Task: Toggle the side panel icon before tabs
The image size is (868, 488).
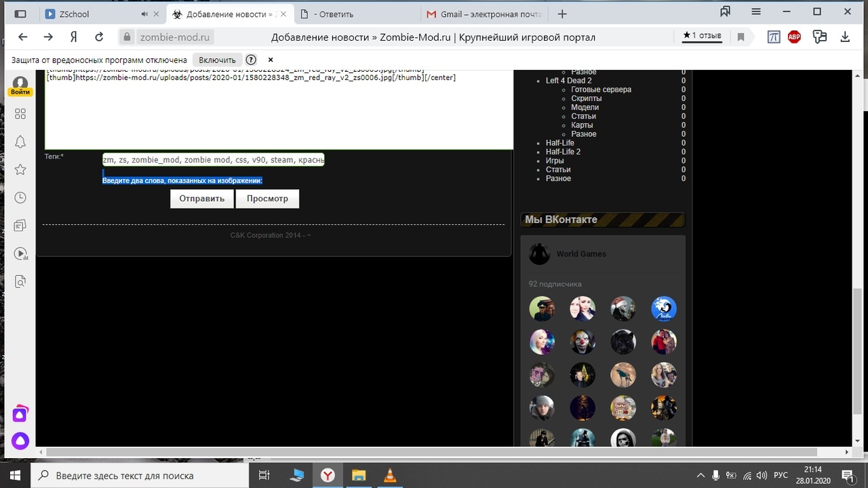Action: 20,14
